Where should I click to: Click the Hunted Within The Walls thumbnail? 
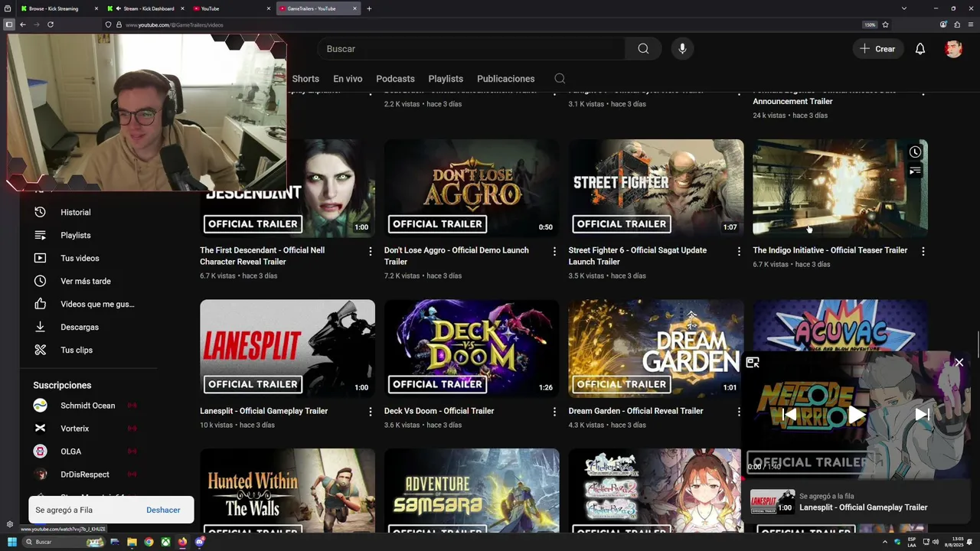pyautogui.click(x=287, y=491)
